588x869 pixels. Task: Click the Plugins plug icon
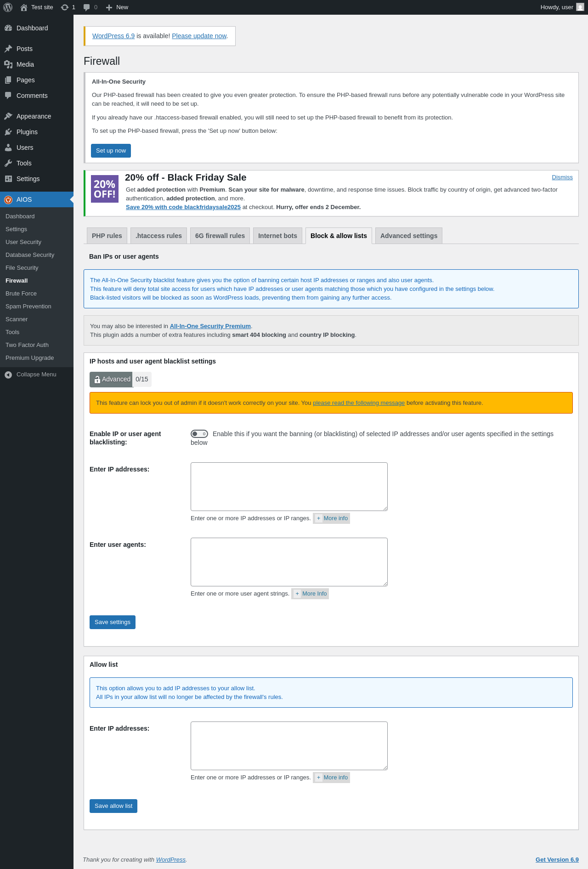(8, 132)
